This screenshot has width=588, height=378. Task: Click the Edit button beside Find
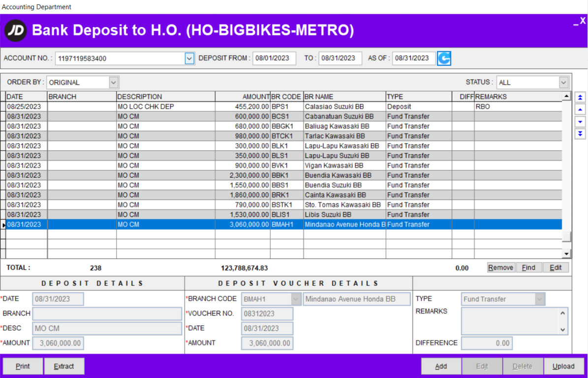pyautogui.click(x=556, y=267)
